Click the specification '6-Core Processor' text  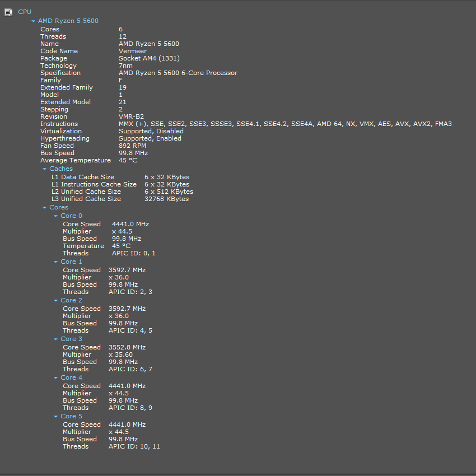point(209,73)
